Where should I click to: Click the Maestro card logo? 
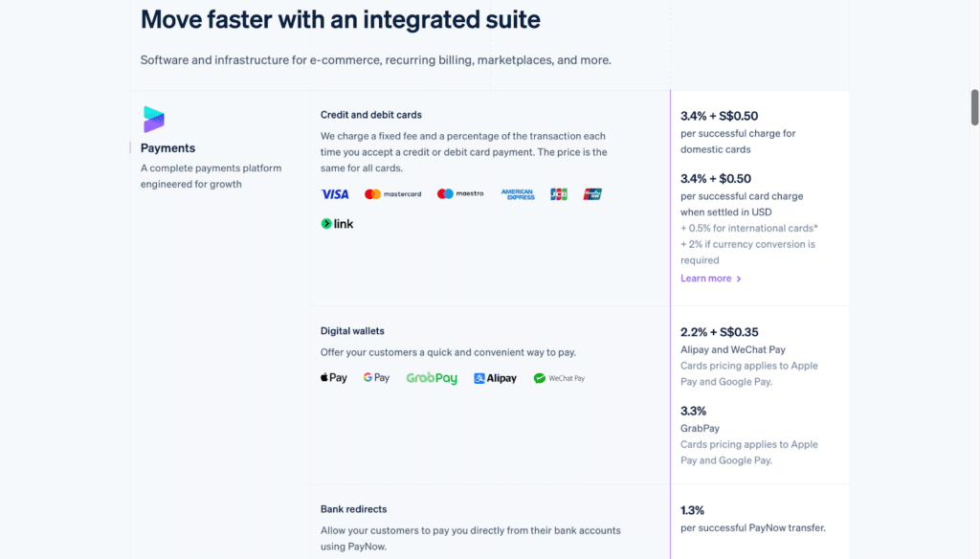point(460,194)
